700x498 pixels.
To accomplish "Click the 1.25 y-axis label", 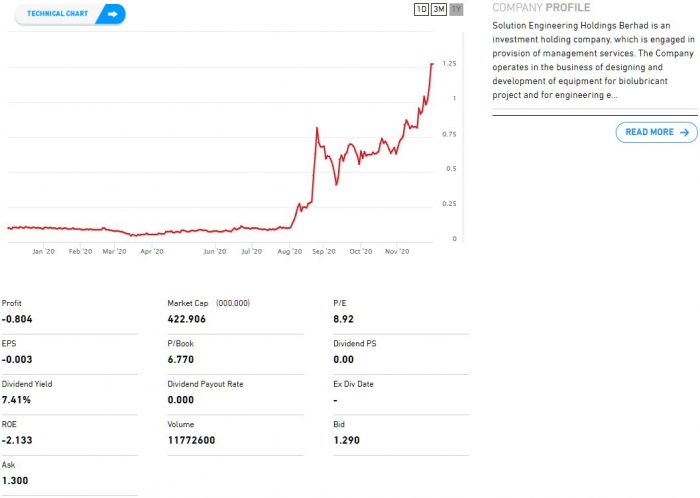I will click(x=449, y=64).
